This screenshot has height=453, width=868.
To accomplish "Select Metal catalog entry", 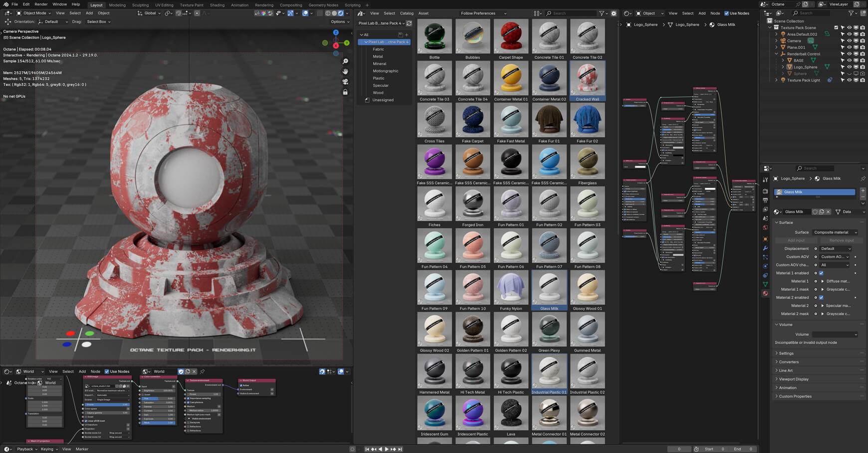I will (x=378, y=56).
